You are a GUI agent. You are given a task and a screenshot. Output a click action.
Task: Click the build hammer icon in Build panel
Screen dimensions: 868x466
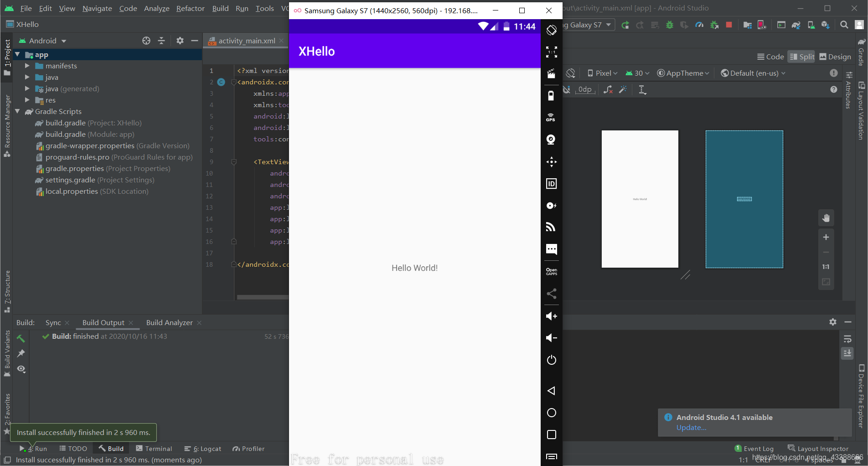(21, 338)
